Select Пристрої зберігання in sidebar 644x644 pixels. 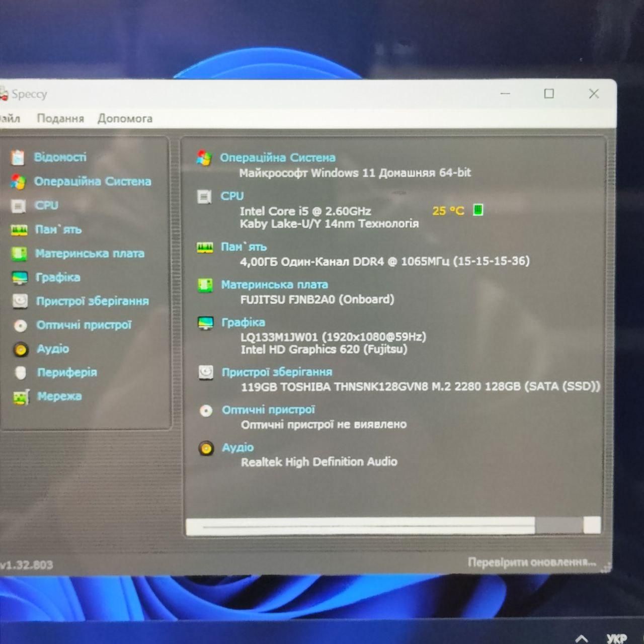tap(93, 301)
